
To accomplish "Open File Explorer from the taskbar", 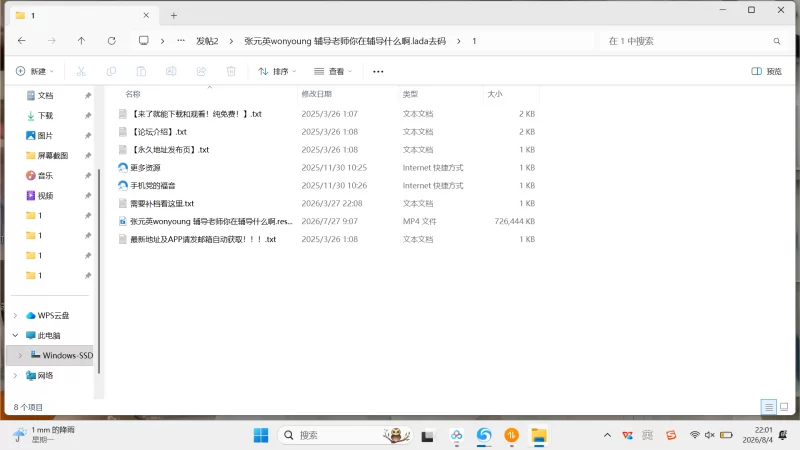I will (x=539, y=435).
